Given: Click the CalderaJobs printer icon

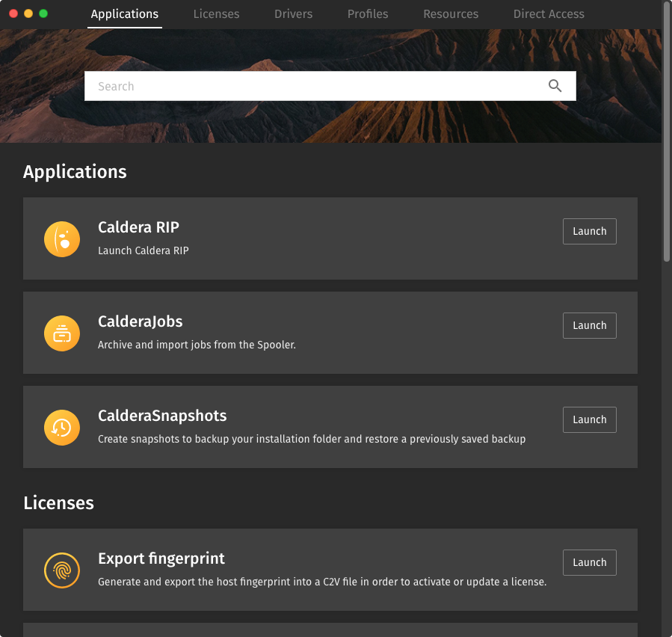Looking at the screenshot, I should click(62, 333).
